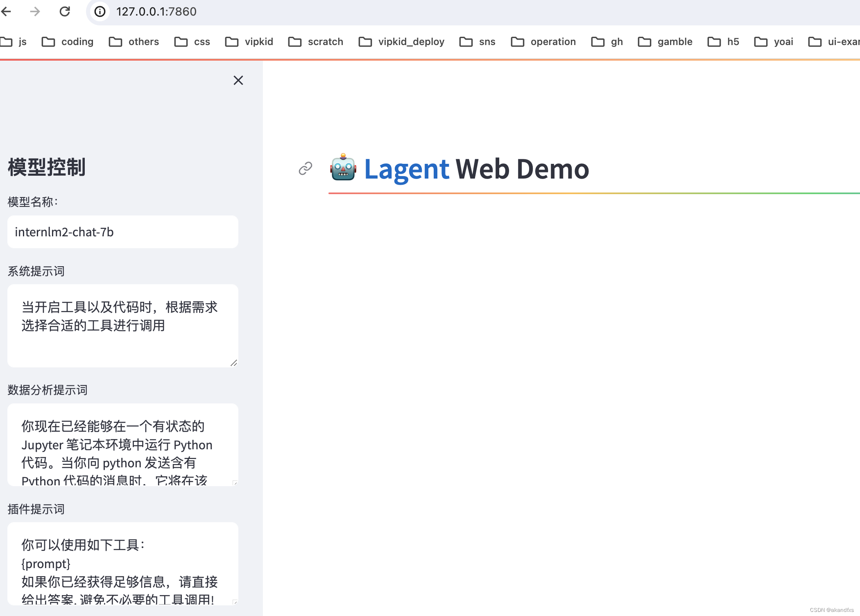The image size is (860, 616).
Task: Click the 插件提示词 label
Action: (36, 509)
